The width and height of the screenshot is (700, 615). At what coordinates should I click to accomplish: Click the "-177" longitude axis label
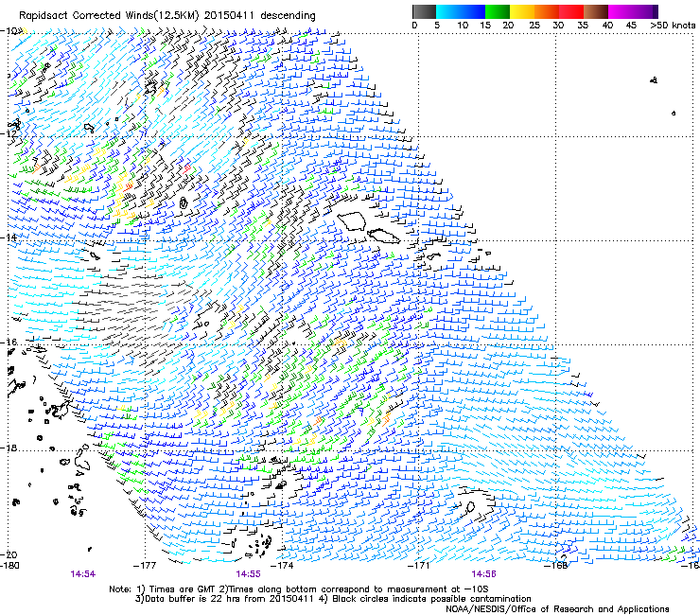(145, 566)
